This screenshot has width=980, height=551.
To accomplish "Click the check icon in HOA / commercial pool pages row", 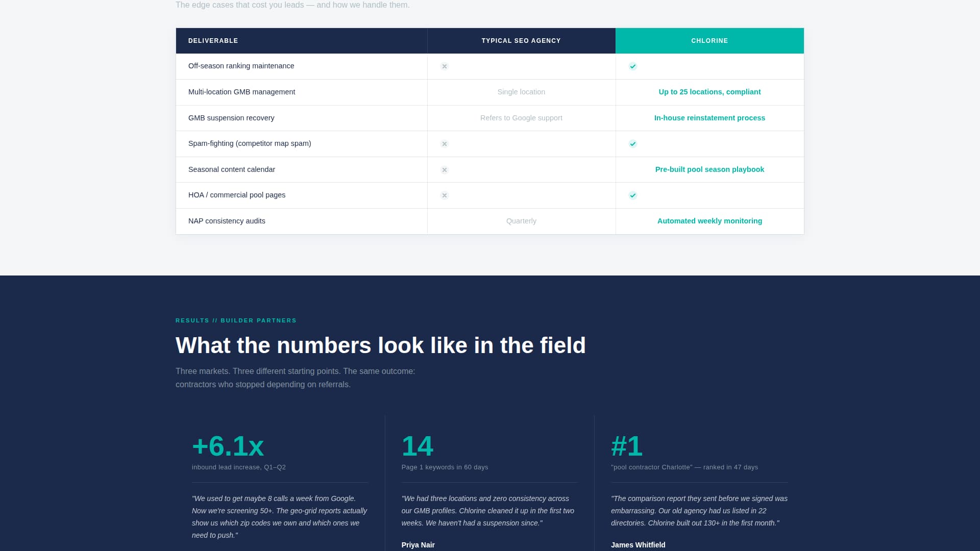I will click(633, 195).
